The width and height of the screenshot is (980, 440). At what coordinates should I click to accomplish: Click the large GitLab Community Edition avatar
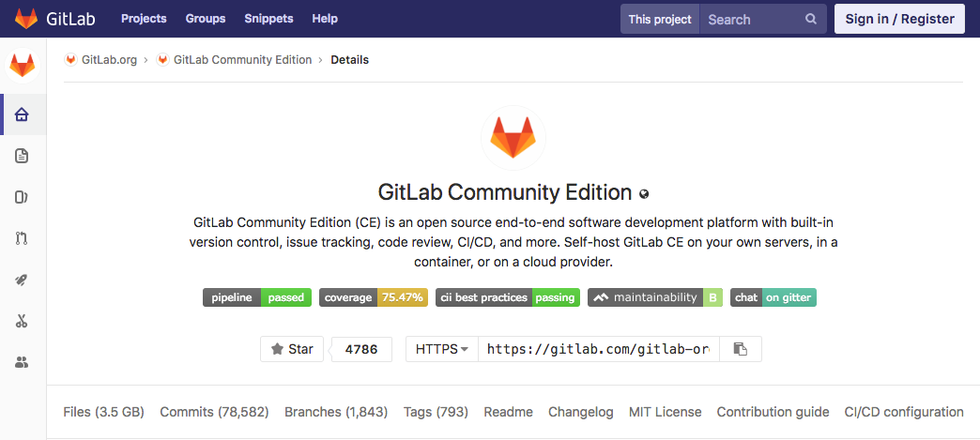tap(513, 138)
